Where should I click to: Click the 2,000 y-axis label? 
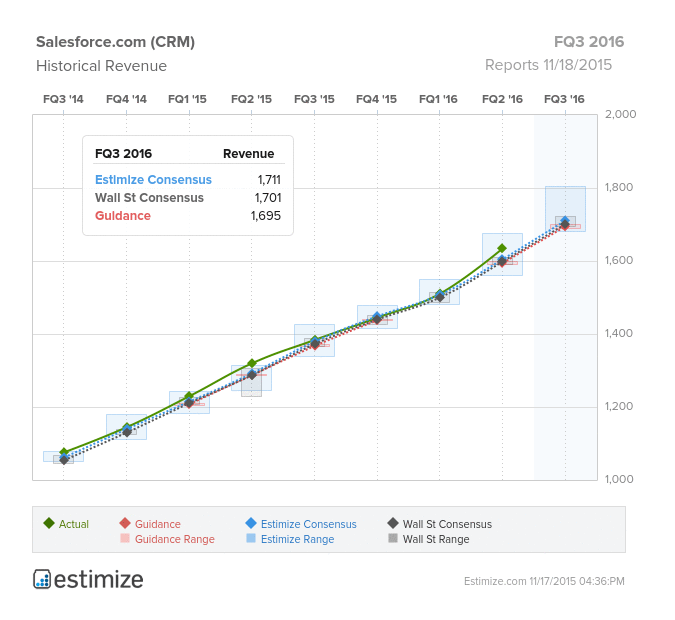(620, 114)
